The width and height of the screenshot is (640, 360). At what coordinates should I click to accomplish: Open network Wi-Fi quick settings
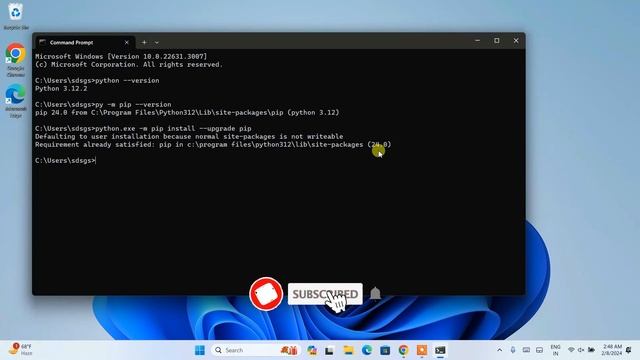coord(571,350)
